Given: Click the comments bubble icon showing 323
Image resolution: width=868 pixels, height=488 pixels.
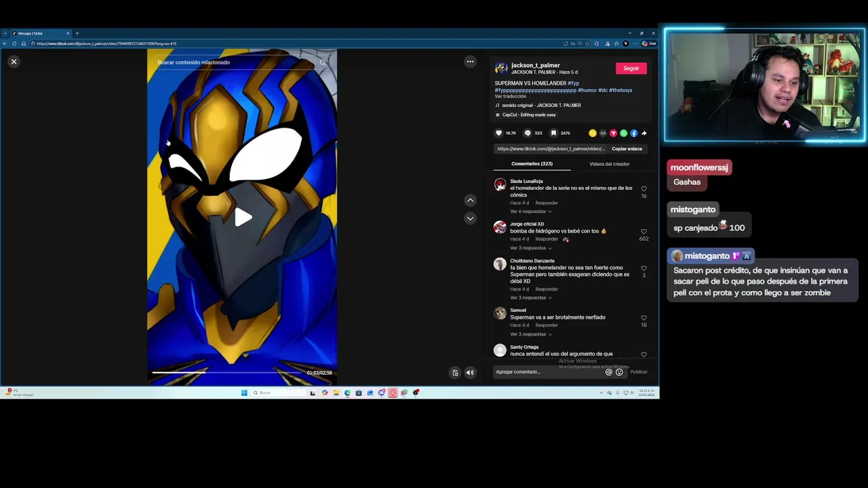Looking at the screenshot, I should point(528,133).
